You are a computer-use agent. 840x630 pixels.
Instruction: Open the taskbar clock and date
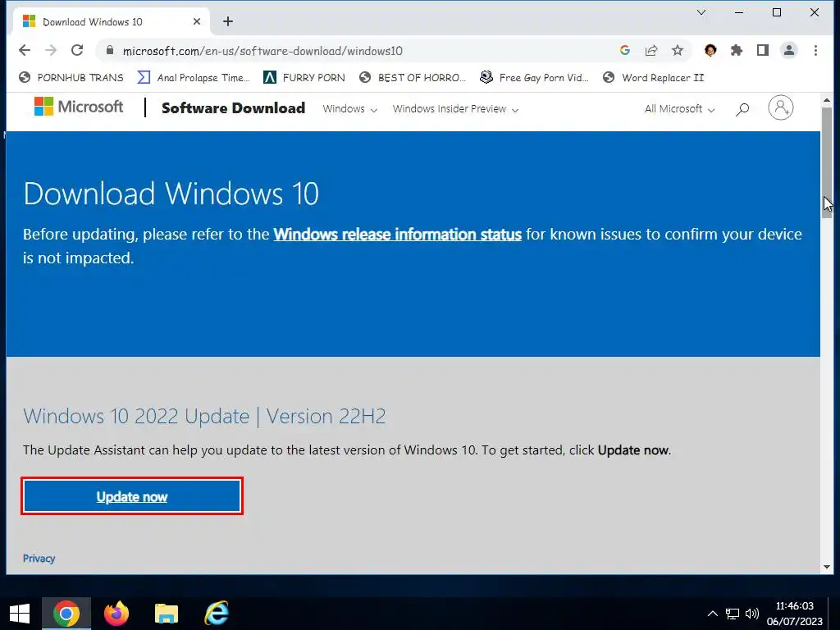coord(794,614)
